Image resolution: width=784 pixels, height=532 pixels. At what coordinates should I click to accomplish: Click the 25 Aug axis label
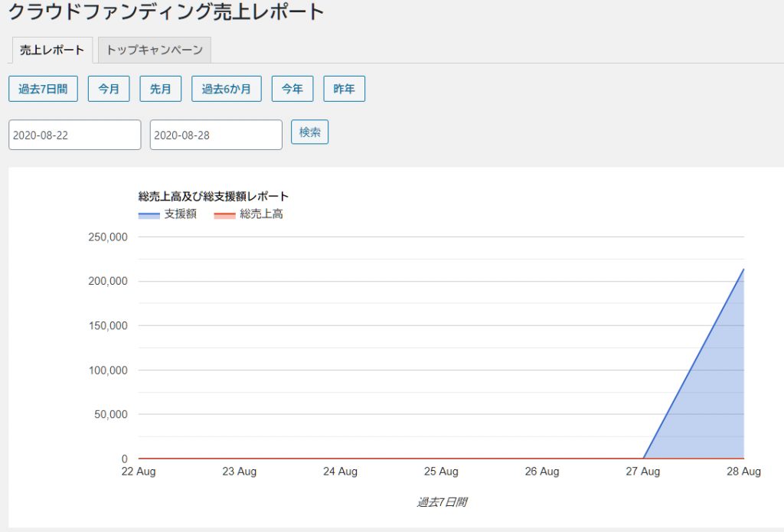442,472
